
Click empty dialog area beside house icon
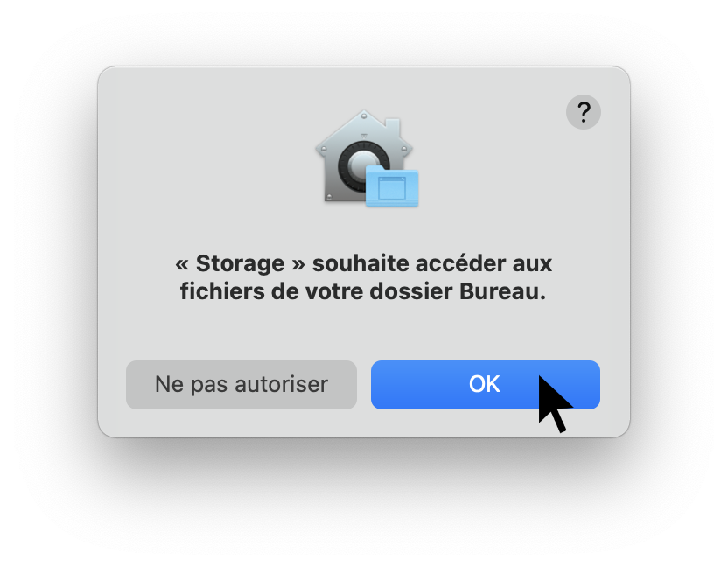209,157
